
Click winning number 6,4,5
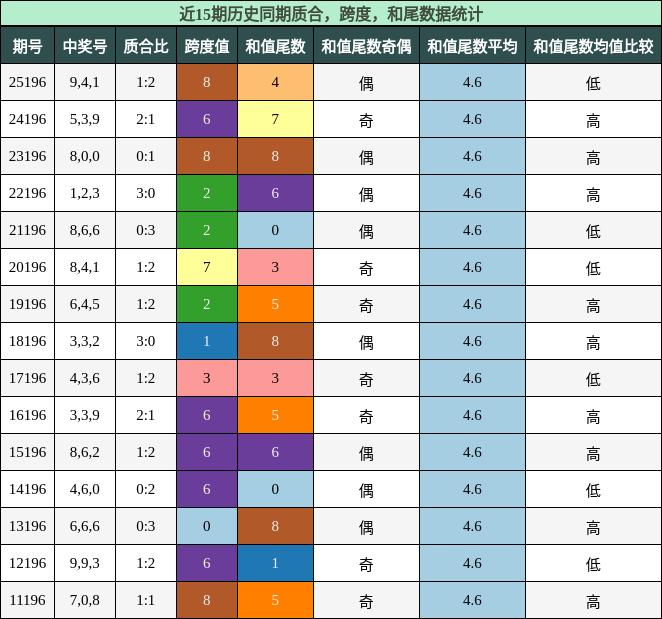[85, 304]
